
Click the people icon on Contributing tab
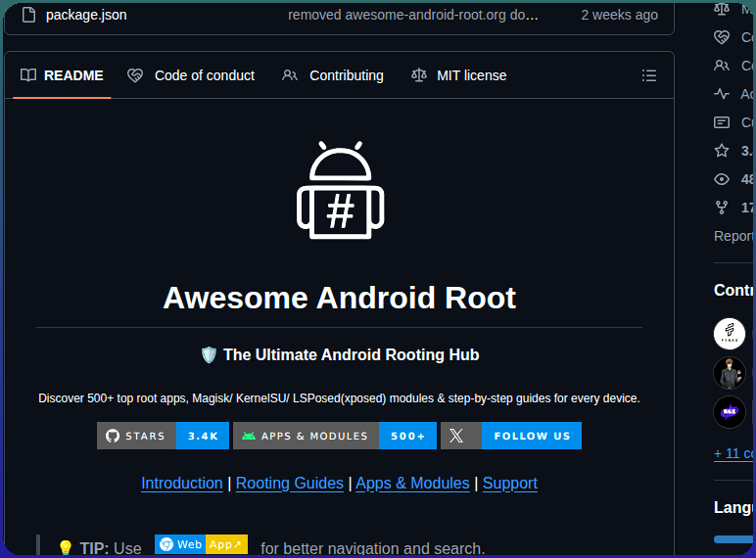click(290, 75)
